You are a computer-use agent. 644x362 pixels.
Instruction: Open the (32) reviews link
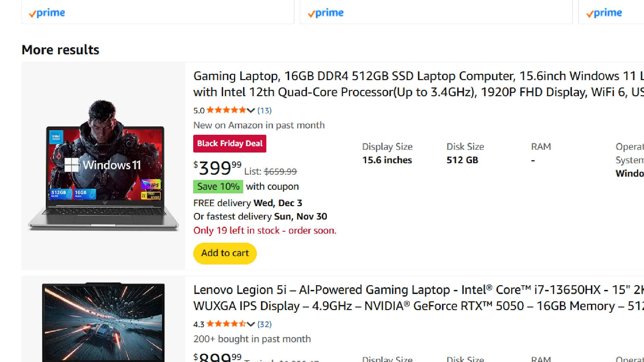coord(265,324)
